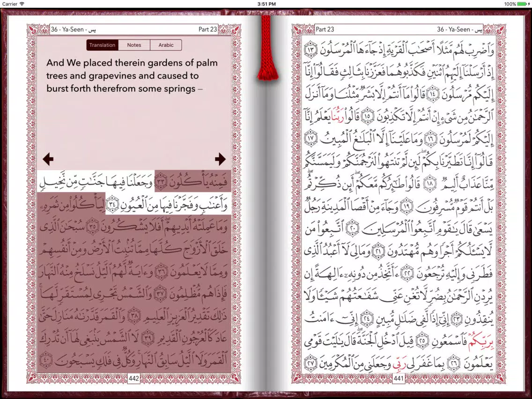This screenshot has width=532, height=399.
Task: Select verse 34 end marker in highlighted line
Action: (112, 204)
